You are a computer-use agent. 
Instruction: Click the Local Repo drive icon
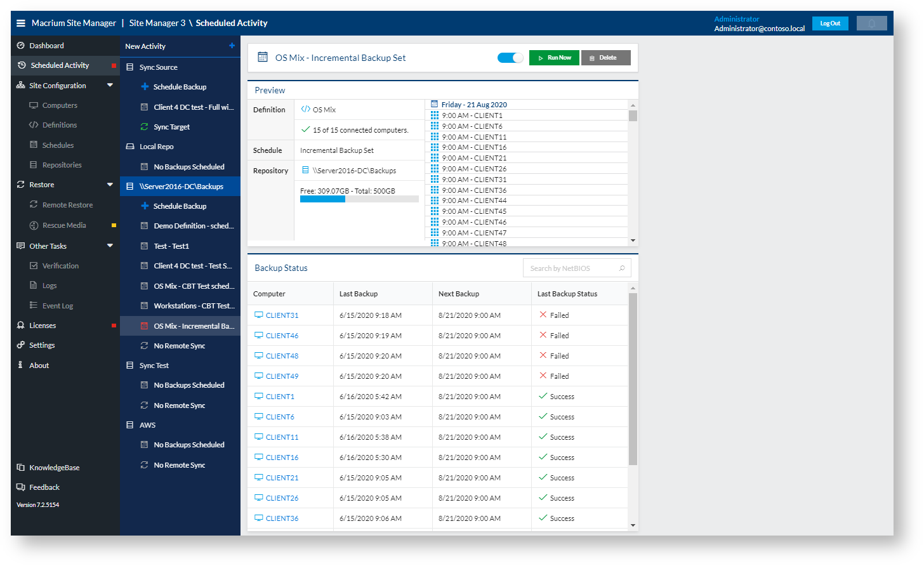click(x=130, y=147)
